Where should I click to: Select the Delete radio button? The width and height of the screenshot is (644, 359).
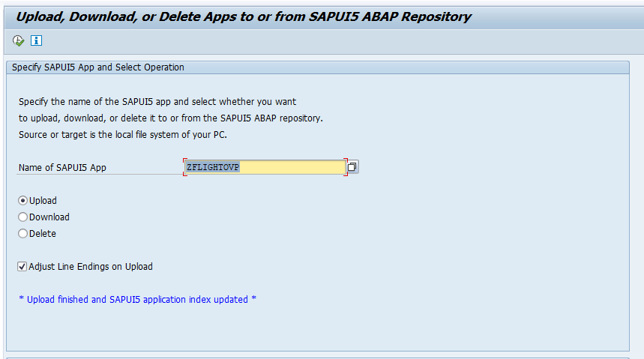22,233
